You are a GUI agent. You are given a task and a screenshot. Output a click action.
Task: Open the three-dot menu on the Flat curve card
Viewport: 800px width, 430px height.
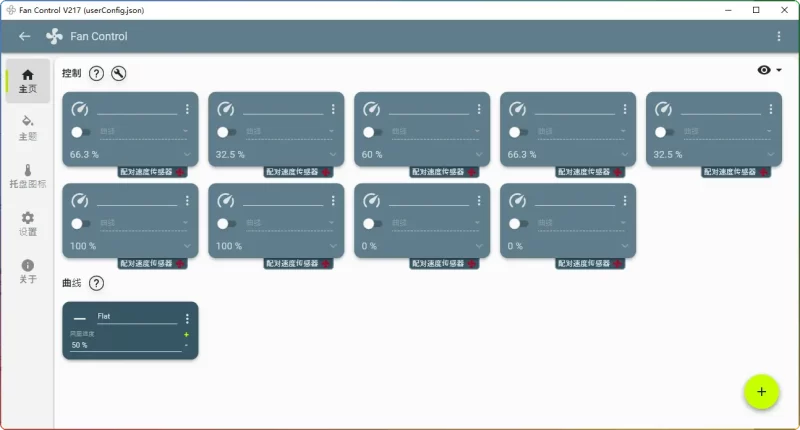(187, 319)
